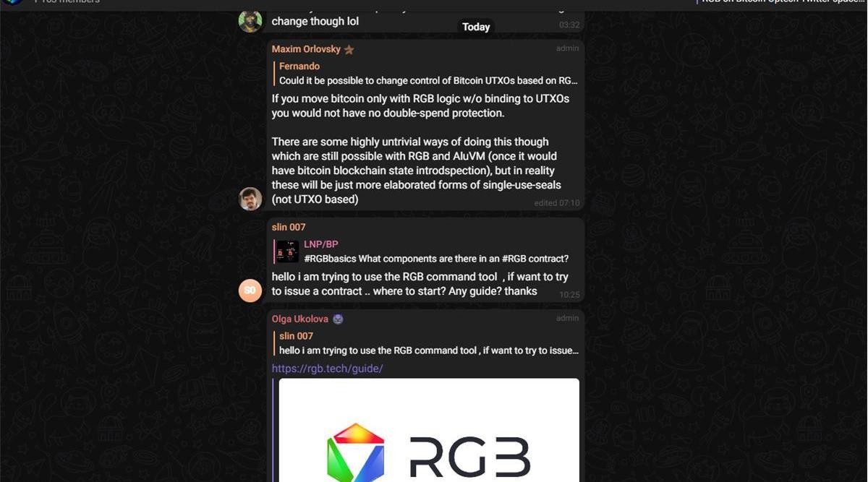
Task: Click the emoji badge beside Olga Ukolova
Action: click(338, 319)
